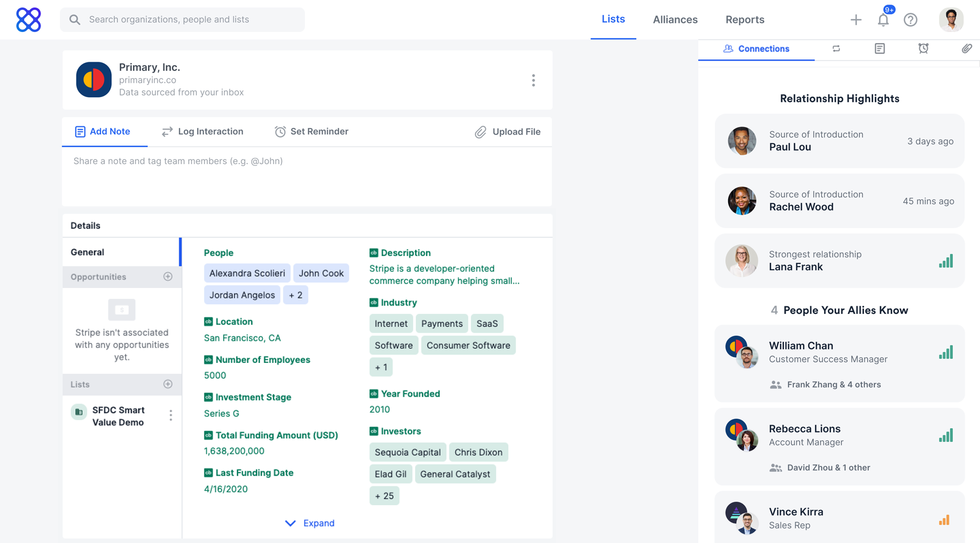This screenshot has height=543, width=980.
Task: Click the plus next to Opportunities
Action: tap(168, 277)
